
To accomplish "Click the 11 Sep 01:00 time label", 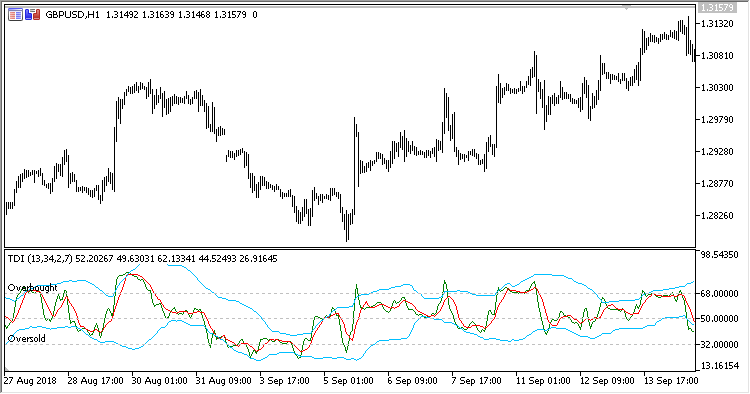I will [543, 381].
